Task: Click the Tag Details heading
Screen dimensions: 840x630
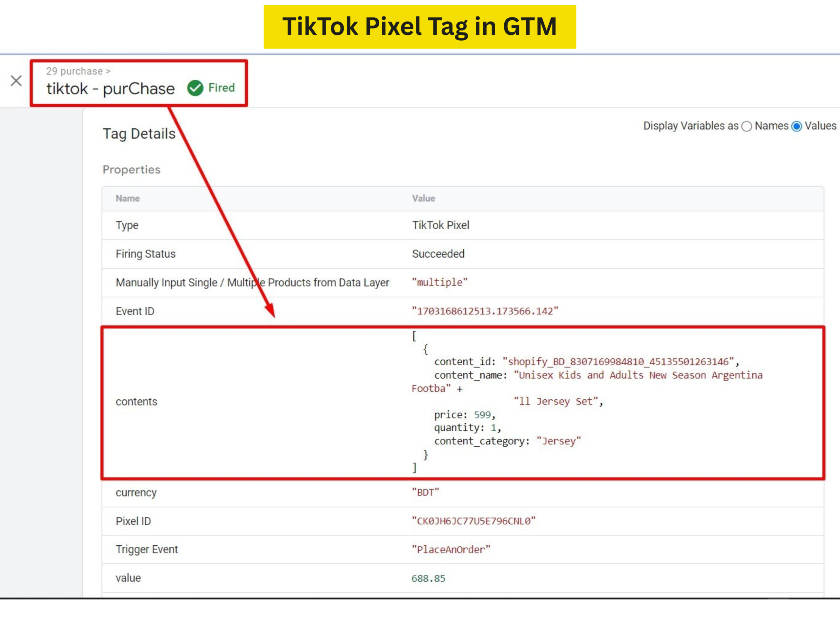Action: click(139, 134)
